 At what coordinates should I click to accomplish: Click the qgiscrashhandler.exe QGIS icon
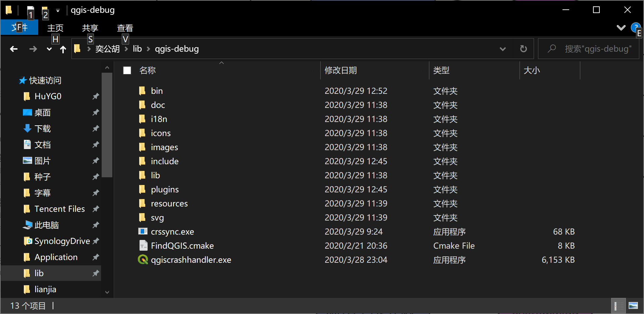tap(143, 260)
